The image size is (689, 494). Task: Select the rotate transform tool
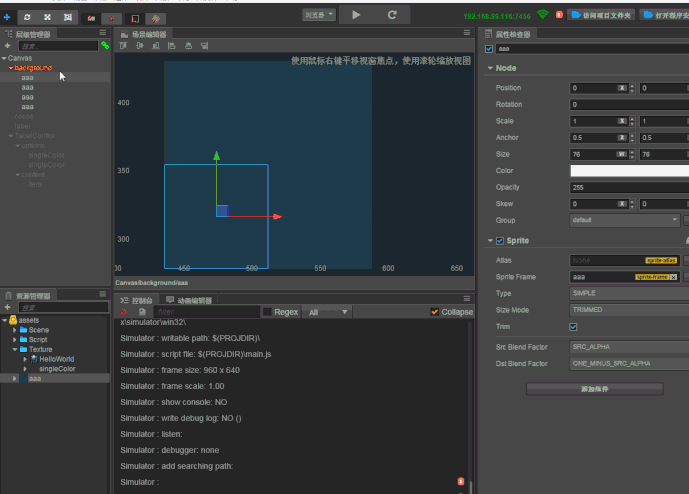tap(27, 17)
